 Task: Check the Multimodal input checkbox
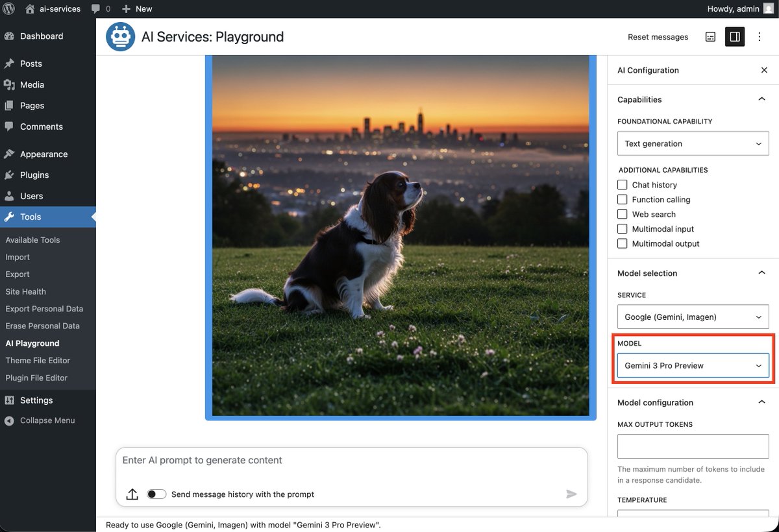point(622,228)
